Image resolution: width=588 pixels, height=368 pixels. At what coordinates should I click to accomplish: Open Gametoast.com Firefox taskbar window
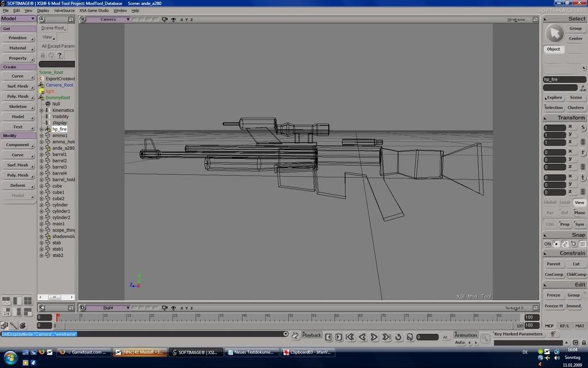[84, 352]
